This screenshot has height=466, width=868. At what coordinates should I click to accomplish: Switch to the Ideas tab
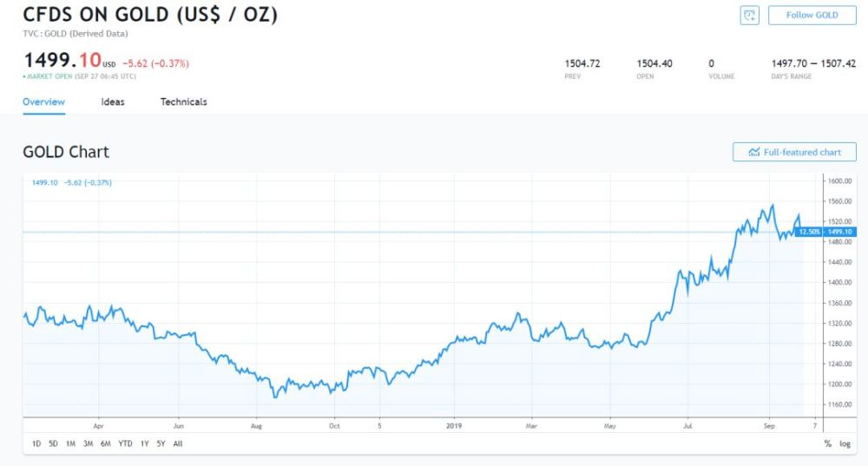tap(113, 102)
